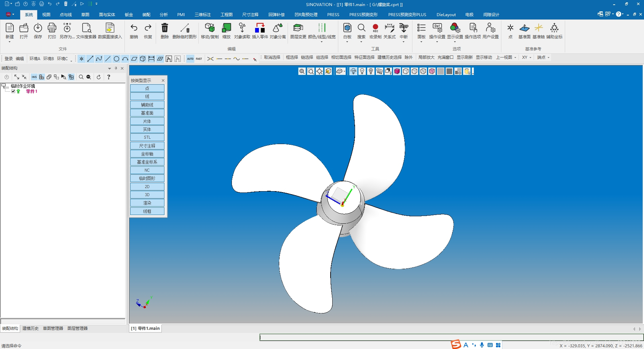Open the 关系式 relations tool
Viewport: 644px width, 349px height.
[389, 28]
